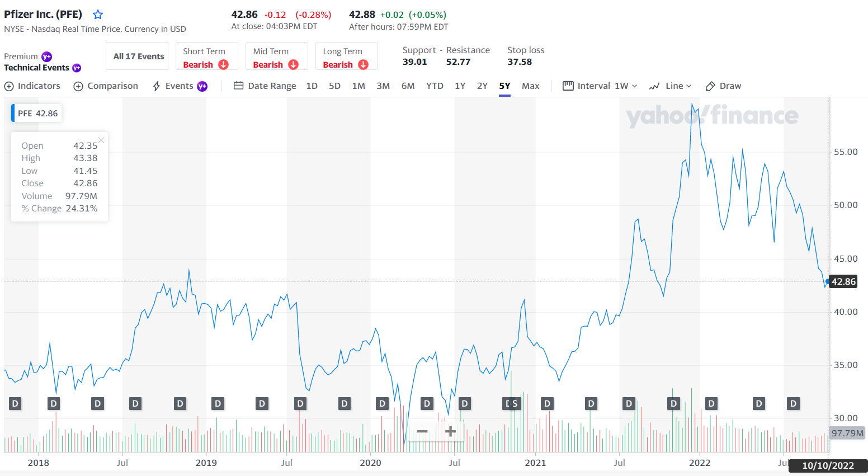Switch chart to 3M range
868x476 pixels.
point(383,86)
